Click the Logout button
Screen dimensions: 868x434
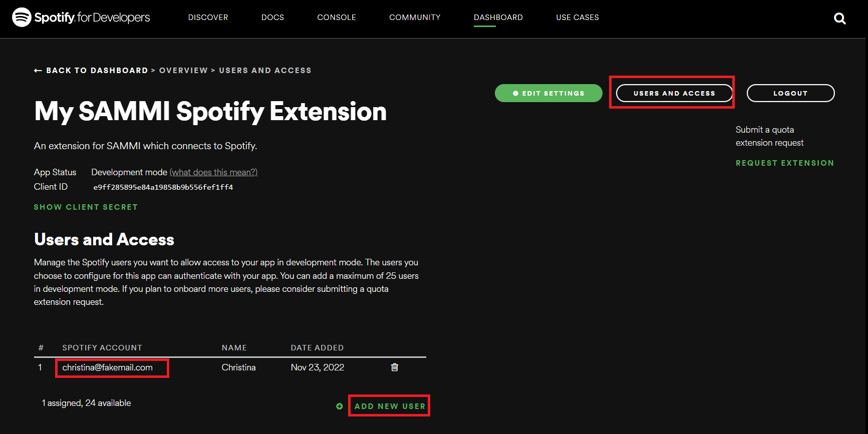point(790,93)
